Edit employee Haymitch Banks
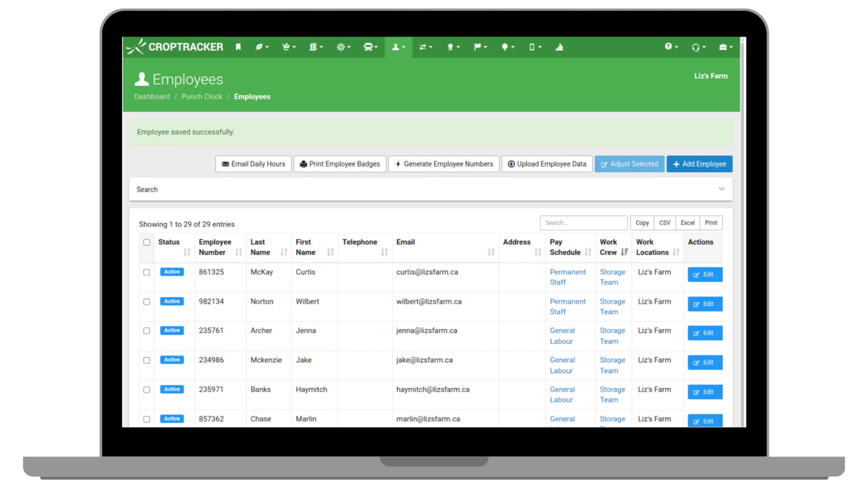Viewport: 868px width, 488px height. [705, 392]
